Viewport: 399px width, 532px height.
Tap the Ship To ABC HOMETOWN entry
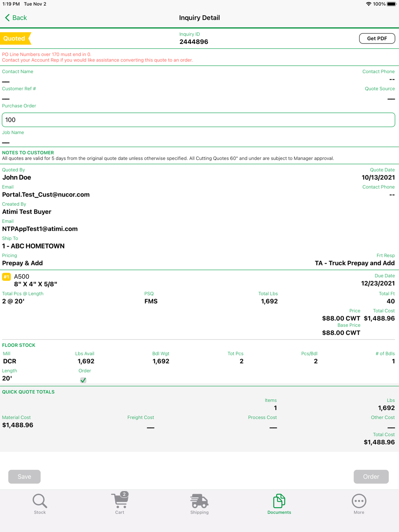coord(34,246)
